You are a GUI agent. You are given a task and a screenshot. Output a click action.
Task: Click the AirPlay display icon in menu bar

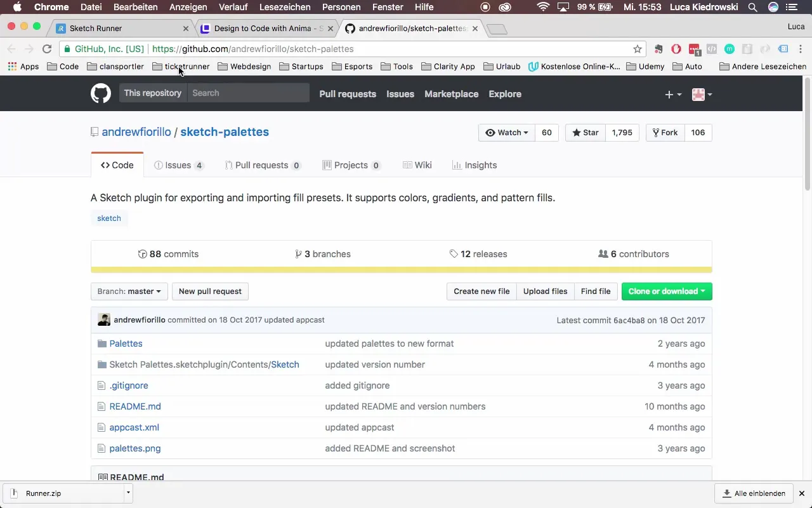(x=563, y=7)
